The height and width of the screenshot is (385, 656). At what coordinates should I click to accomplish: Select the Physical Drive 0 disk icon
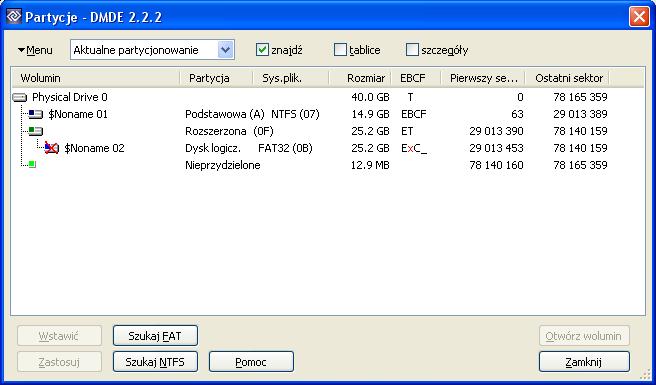pyautogui.click(x=20, y=98)
